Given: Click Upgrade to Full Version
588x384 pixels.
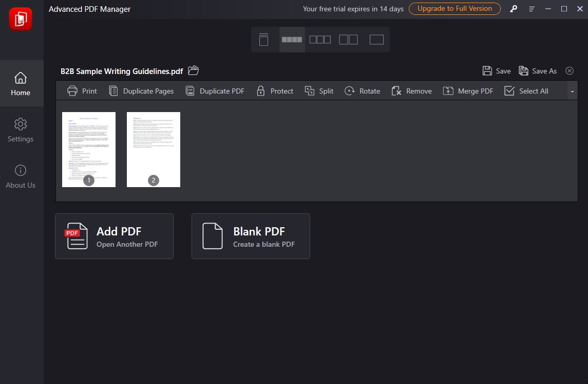Looking at the screenshot, I should point(454,9).
